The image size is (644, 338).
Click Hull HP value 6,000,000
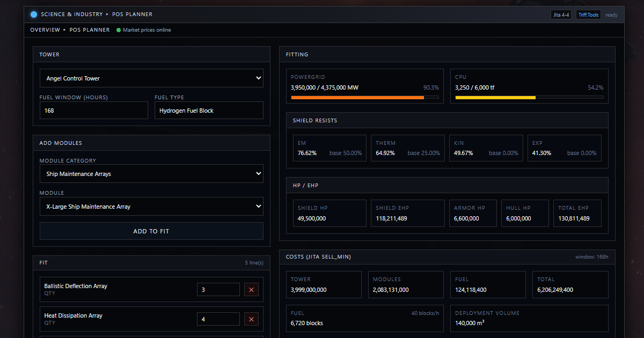[x=518, y=218]
